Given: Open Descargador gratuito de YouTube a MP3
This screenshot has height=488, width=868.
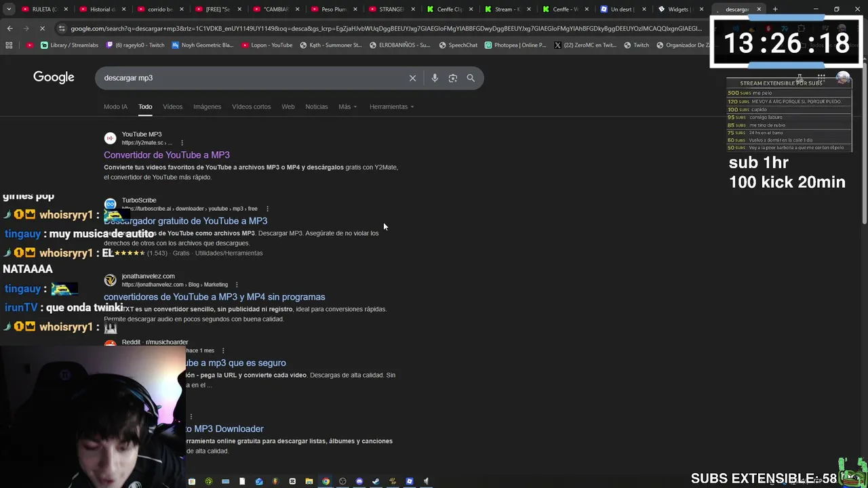Looking at the screenshot, I should [x=185, y=221].
